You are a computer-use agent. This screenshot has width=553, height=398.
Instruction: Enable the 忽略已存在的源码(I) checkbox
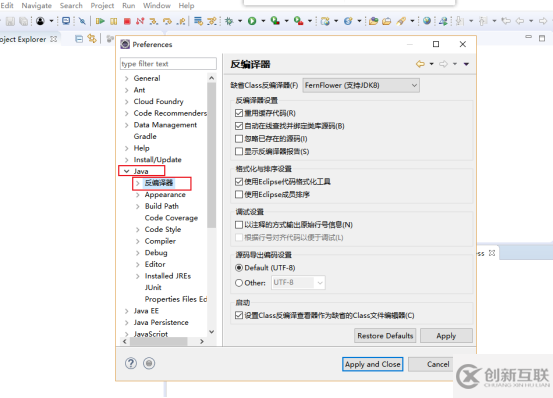coord(239,139)
